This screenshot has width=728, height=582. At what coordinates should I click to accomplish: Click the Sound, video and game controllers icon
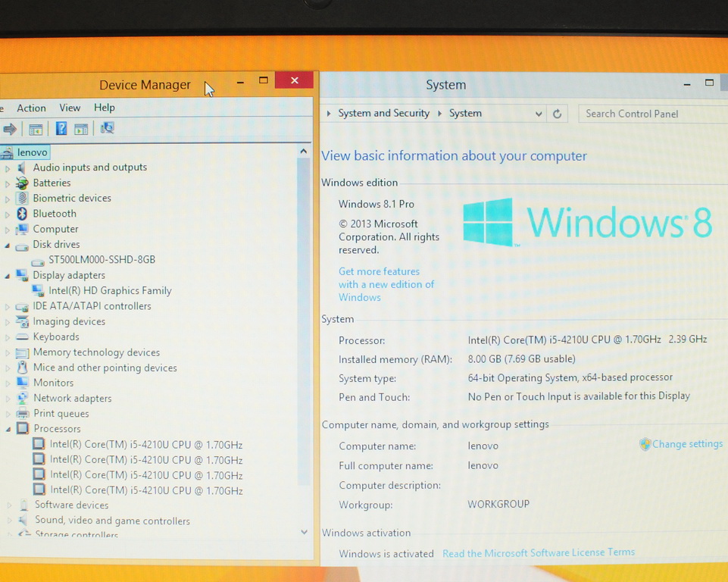pyautogui.click(x=23, y=520)
